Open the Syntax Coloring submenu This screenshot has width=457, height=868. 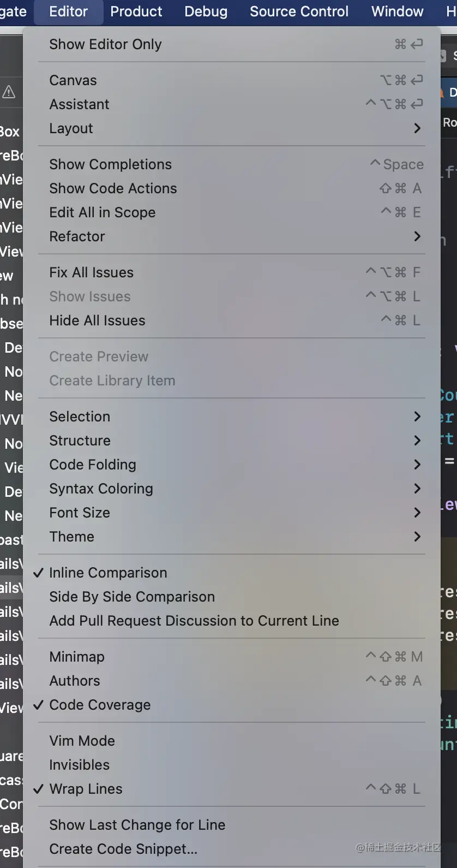pos(101,489)
